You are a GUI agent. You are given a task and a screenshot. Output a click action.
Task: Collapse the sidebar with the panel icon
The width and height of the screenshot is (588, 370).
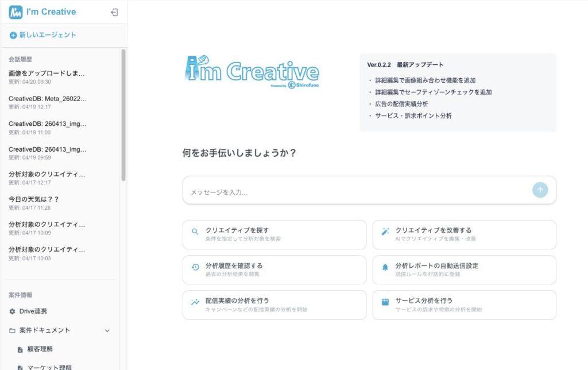pyautogui.click(x=114, y=12)
